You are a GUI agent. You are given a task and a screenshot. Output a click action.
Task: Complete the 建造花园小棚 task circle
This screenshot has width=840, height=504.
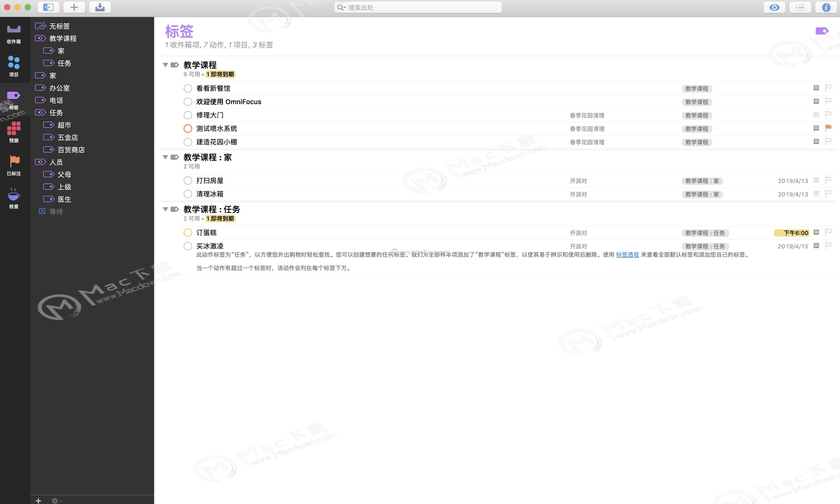click(x=188, y=142)
